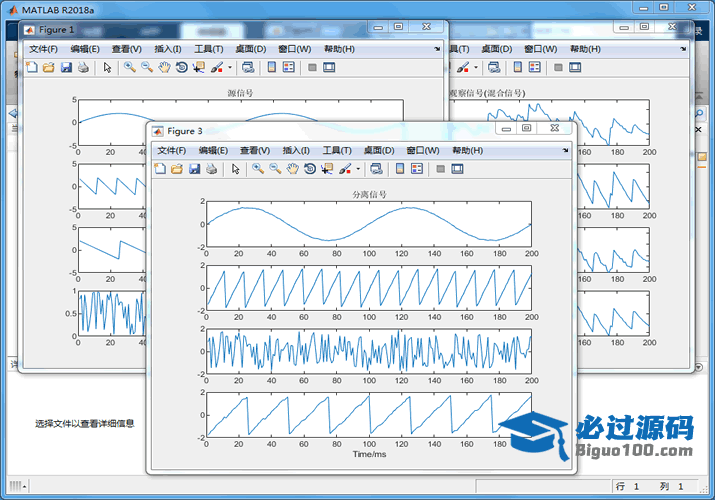Image resolution: width=715 pixels, height=500 pixels.
Task: Expand Brush color dropdown arrow in Figure 3
Action: pyautogui.click(x=358, y=170)
